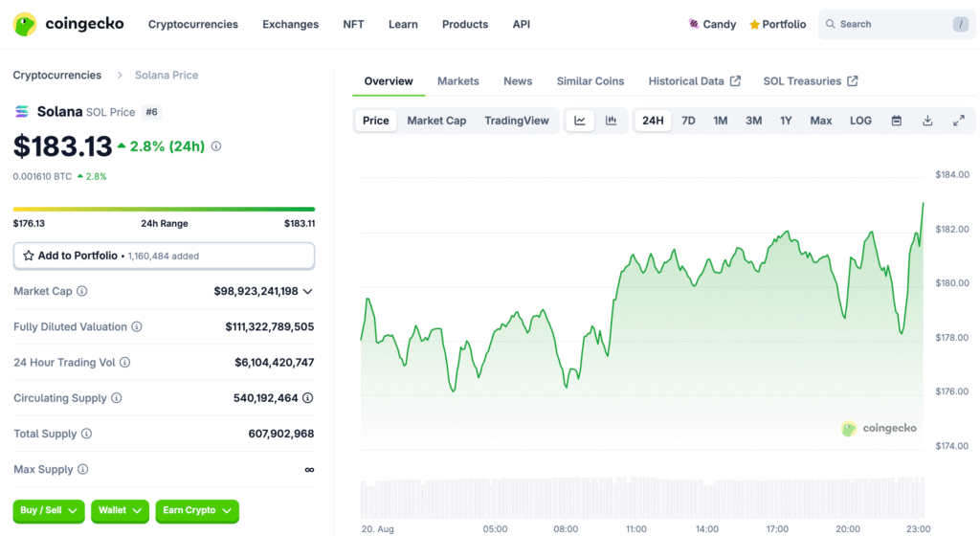
Task: Set chart range to 1M
Action: tap(720, 121)
